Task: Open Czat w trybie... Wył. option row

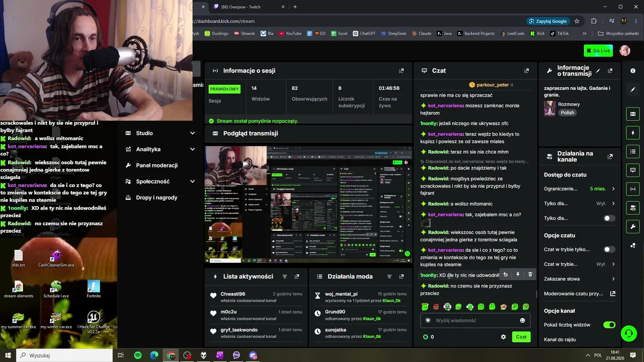Action: point(580,264)
